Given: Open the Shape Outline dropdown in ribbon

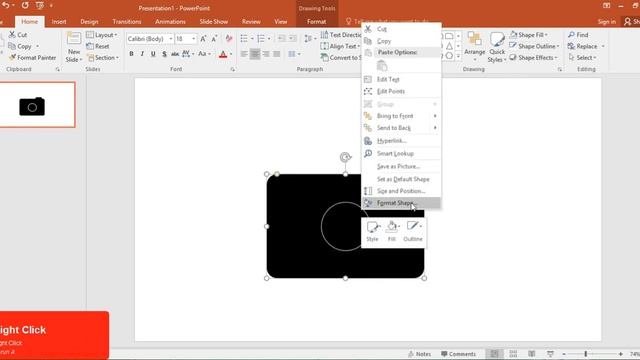Looking at the screenshot, I should click(534, 46).
